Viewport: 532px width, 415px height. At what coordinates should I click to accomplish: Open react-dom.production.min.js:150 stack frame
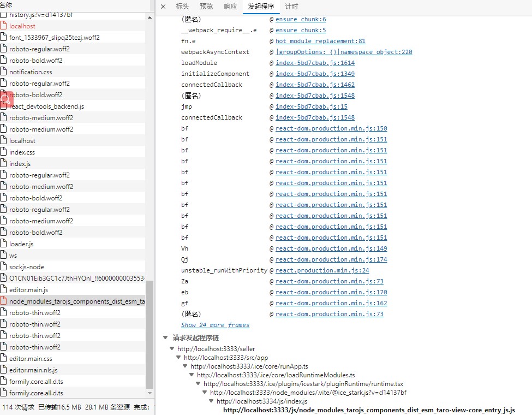pos(330,128)
